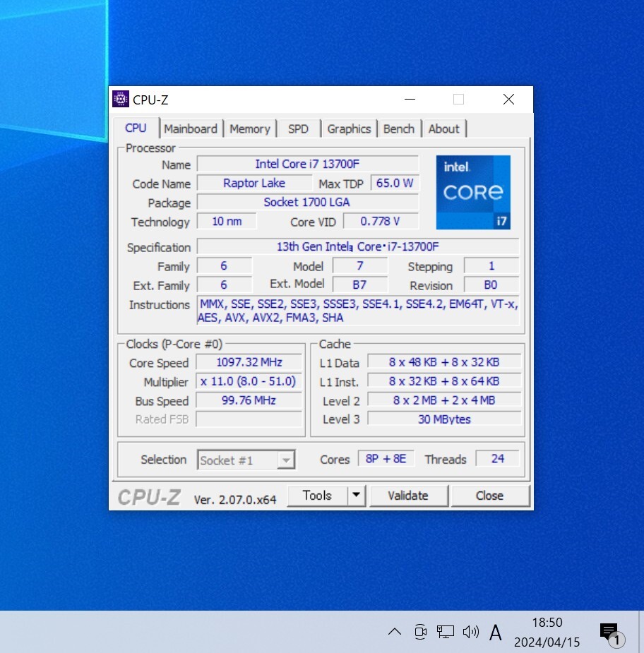This screenshot has width=644, height=653.
Task: Click the CPU-Z app icon in title bar
Action: [120, 99]
